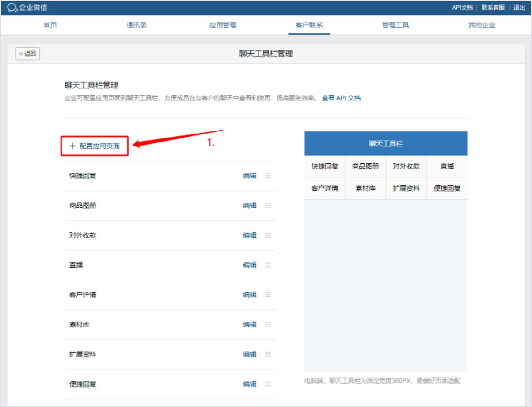Click 配置应用页面 add button
Image resolution: width=532 pixels, height=407 pixels.
[95, 146]
